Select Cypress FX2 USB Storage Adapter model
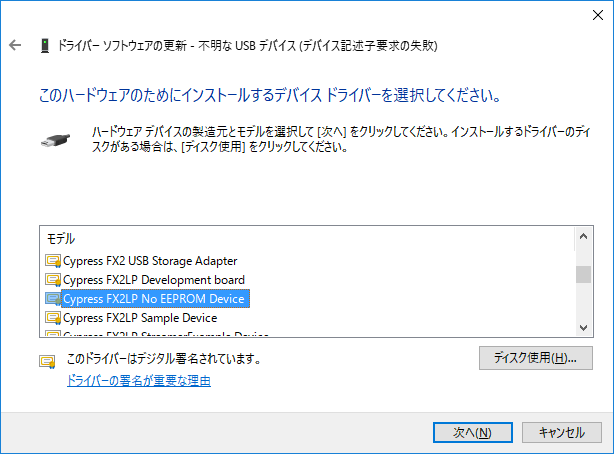The width and height of the screenshot is (614, 454). tap(150, 261)
